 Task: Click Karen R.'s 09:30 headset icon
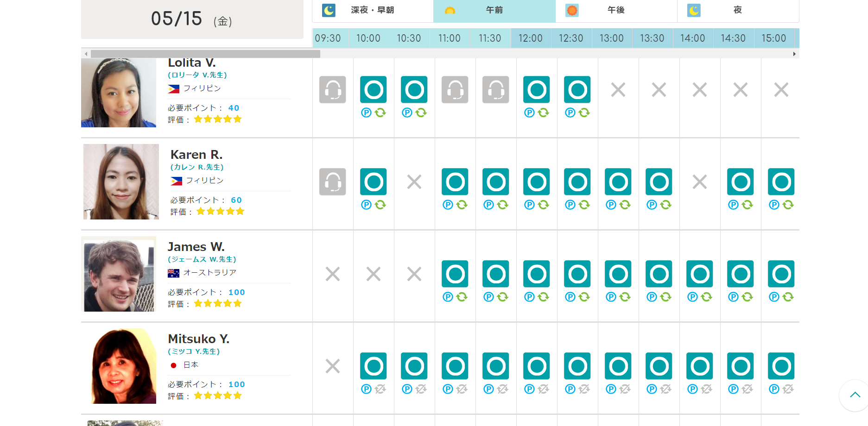[332, 182]
